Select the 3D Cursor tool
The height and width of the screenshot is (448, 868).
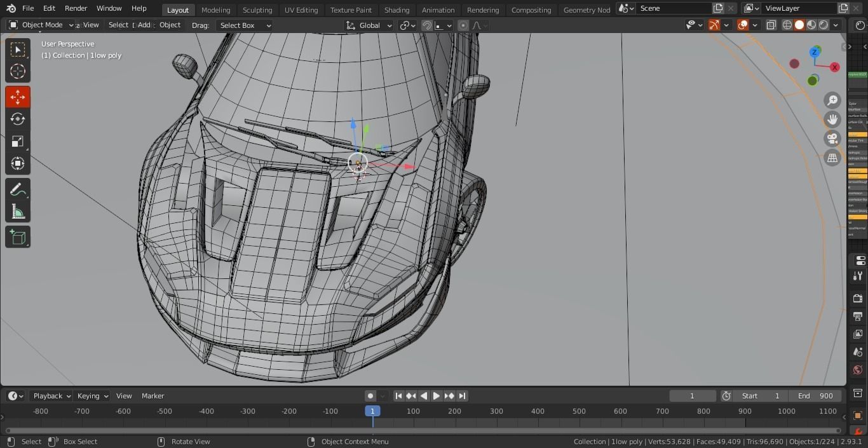point(18,71)
